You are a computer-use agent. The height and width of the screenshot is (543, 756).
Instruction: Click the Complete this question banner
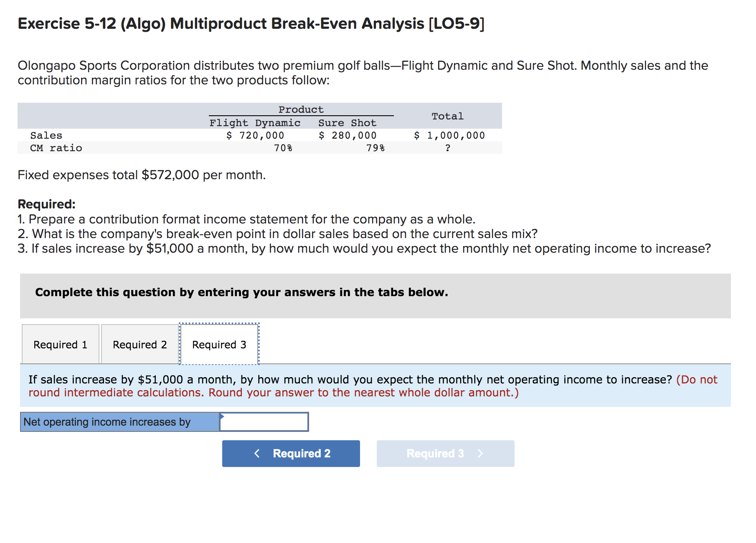pyautogui.click(x=241, y=292)
